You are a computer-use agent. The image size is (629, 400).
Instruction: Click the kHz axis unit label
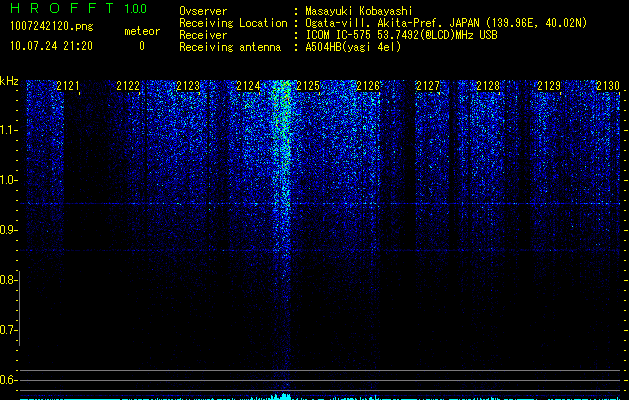(x=9, y=81)
